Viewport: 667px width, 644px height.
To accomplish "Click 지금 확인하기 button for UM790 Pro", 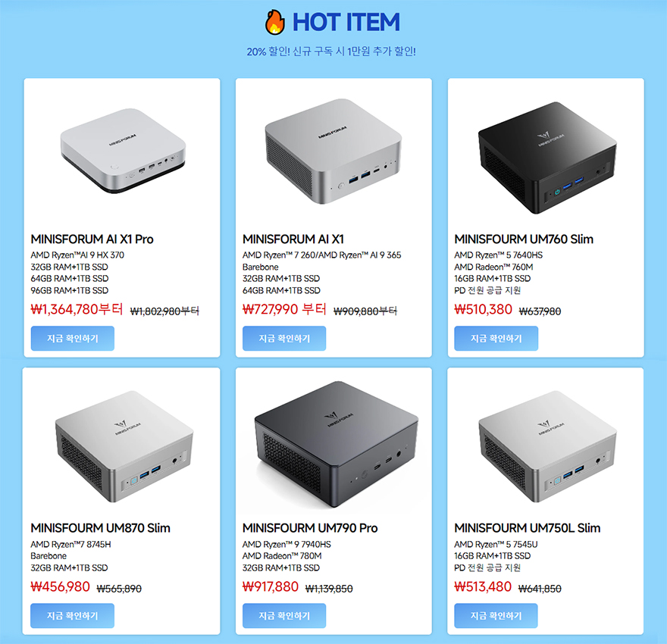I will coord(284,615).
